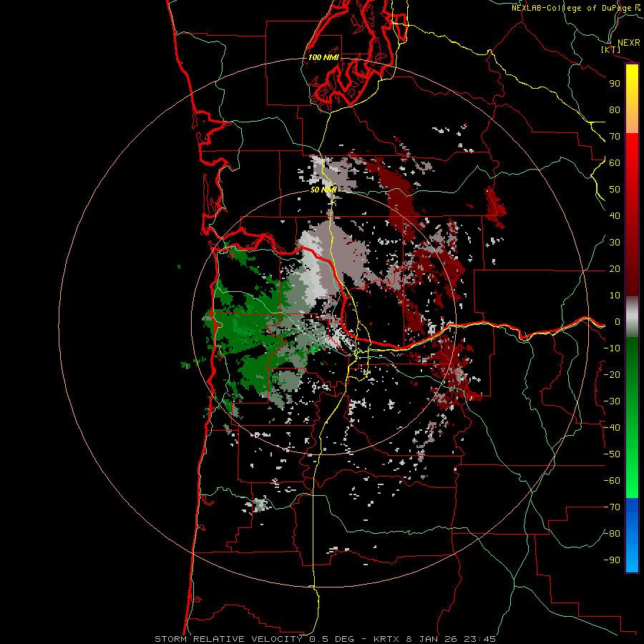The width and height of the screenshot is (644, 644).
Task: Click the gray zero-velocity segment of color bar
Action: point(632,317)
